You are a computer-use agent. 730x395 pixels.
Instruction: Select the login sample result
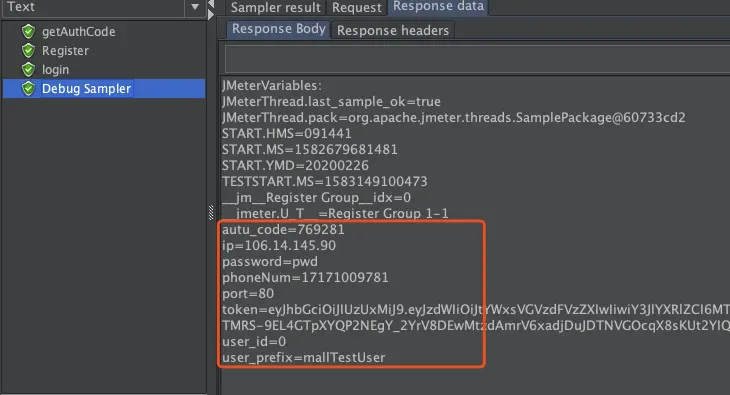pyautogui.click(x=55, y=70)
